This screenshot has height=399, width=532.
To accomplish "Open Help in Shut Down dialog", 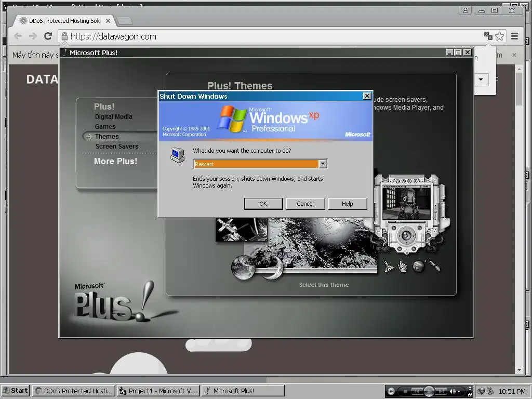I will coord(348,204).
